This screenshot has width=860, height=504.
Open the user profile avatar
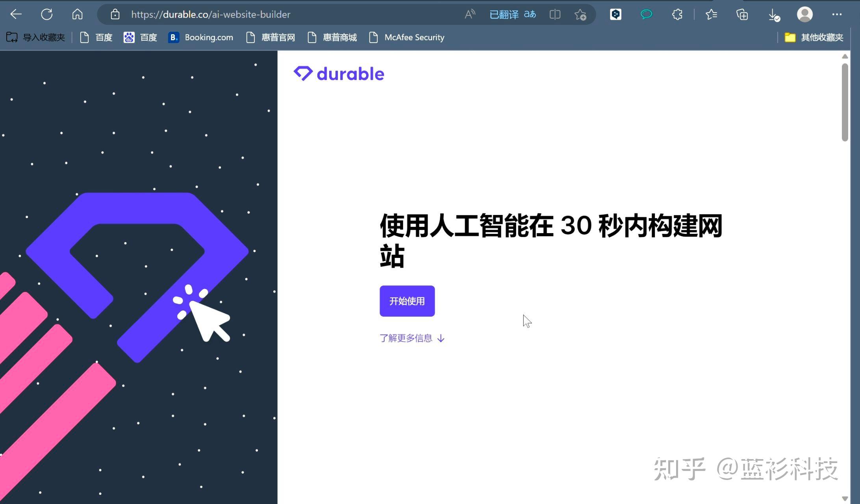coord(804,15)
